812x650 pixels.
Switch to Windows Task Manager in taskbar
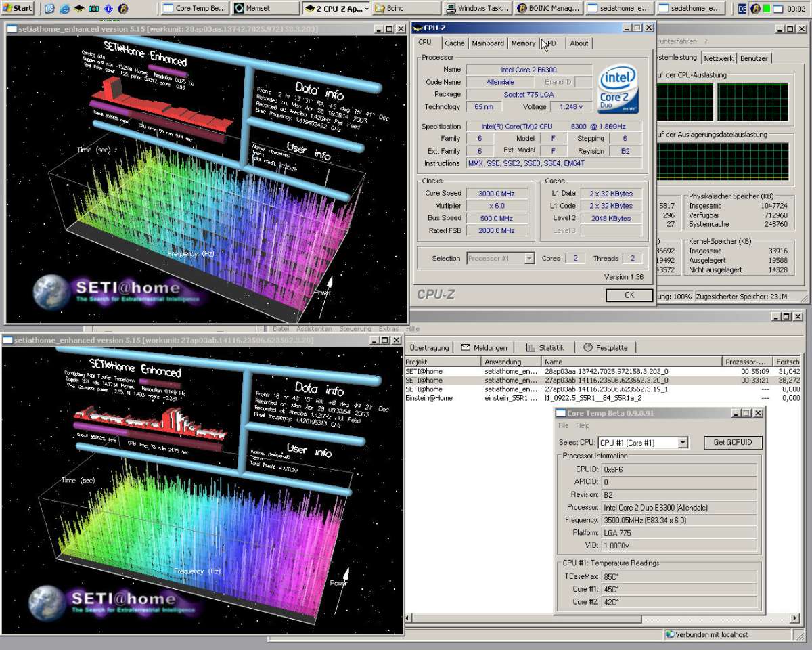(x=477, y=9)
